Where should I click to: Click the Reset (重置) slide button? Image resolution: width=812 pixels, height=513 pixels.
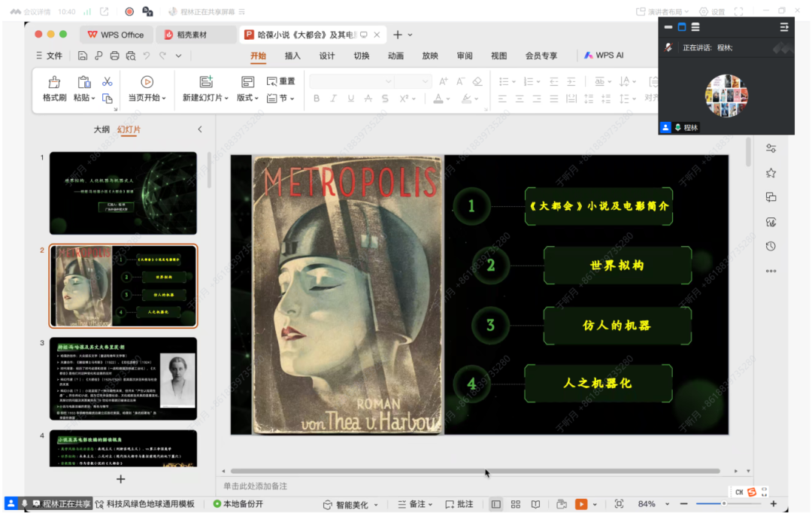[x=280, y=81]
